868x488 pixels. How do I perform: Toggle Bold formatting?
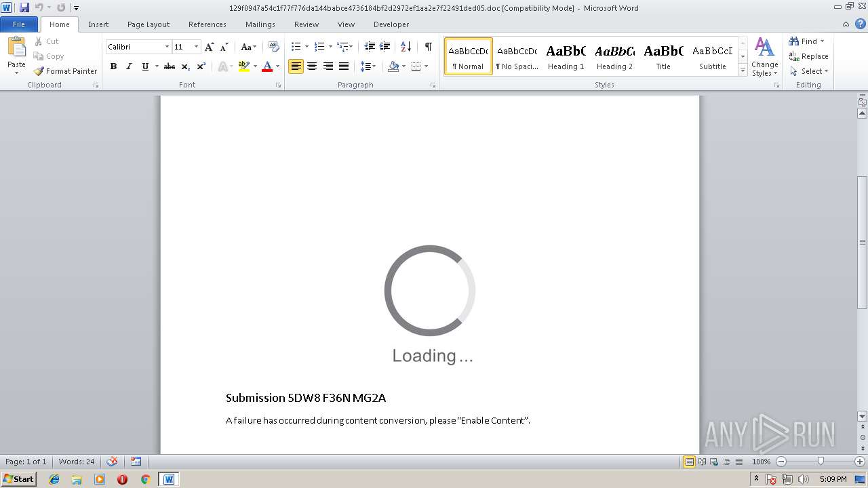pyautogui.click(x=113, y=66)
